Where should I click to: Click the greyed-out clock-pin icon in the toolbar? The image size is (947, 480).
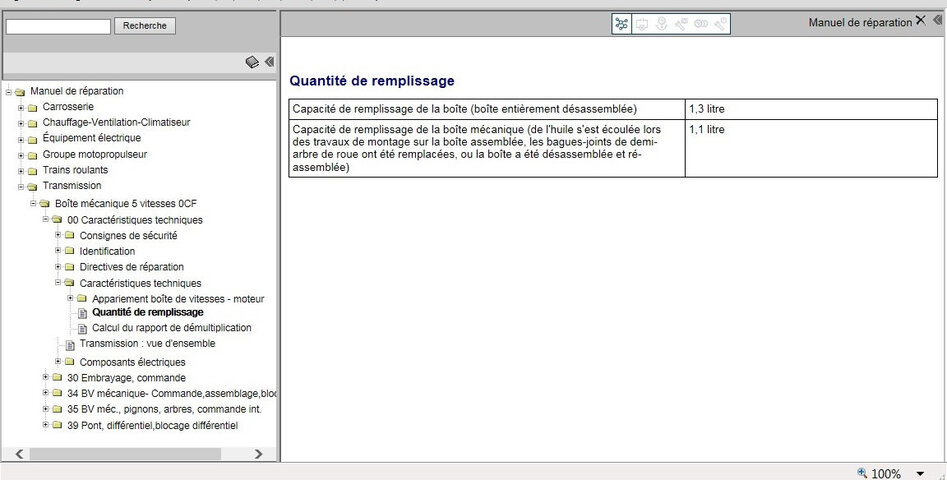tap(661, 24)
